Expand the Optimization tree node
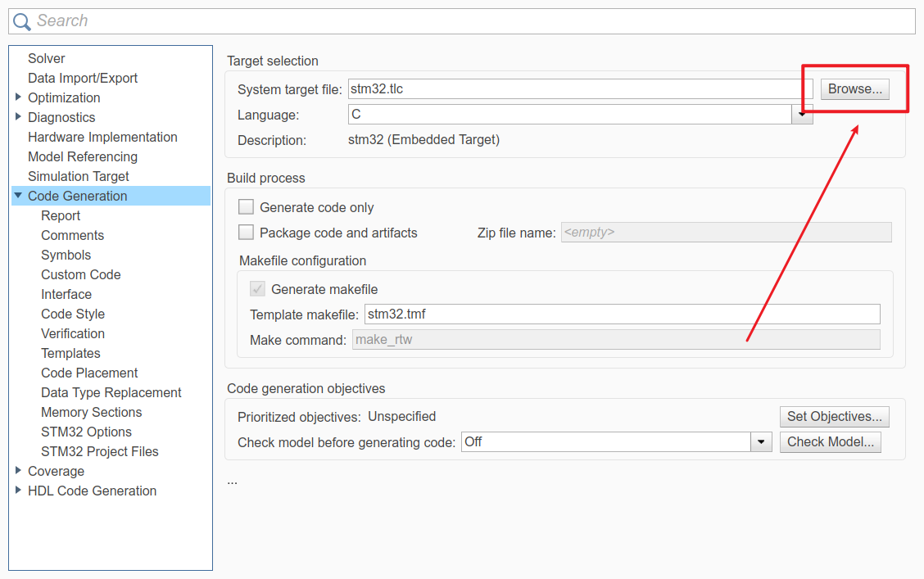Image resolution: width=924 pixels, height=579 pixels. tap(19, 97)
